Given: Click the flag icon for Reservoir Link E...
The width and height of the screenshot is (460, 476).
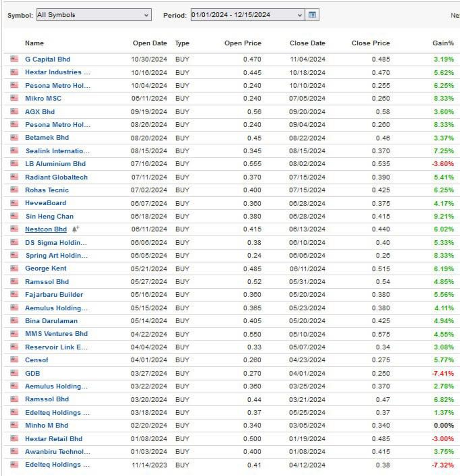Looking at the screenshot, I should (14, 347).
